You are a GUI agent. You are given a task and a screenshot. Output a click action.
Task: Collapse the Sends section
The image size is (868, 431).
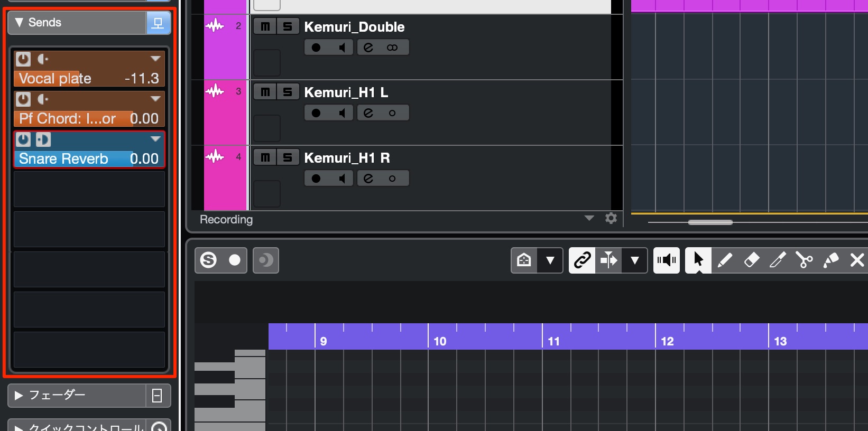[x=19, y=23]
